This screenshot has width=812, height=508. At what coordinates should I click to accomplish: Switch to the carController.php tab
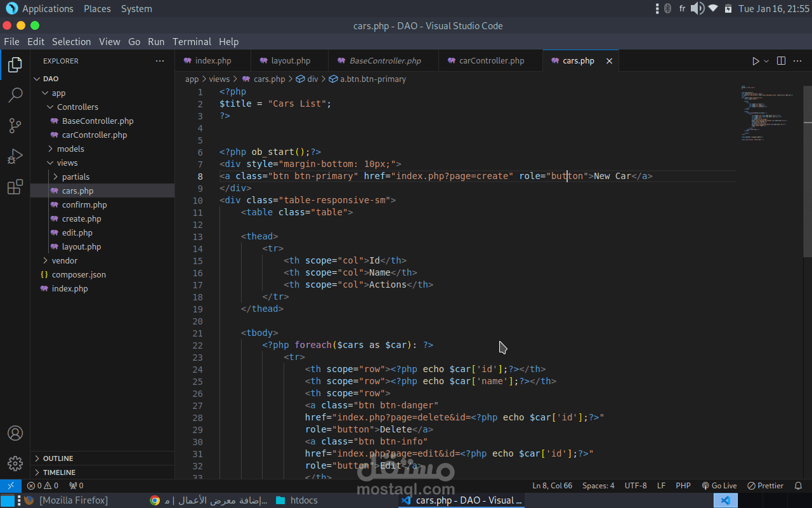tap(491, 61)
